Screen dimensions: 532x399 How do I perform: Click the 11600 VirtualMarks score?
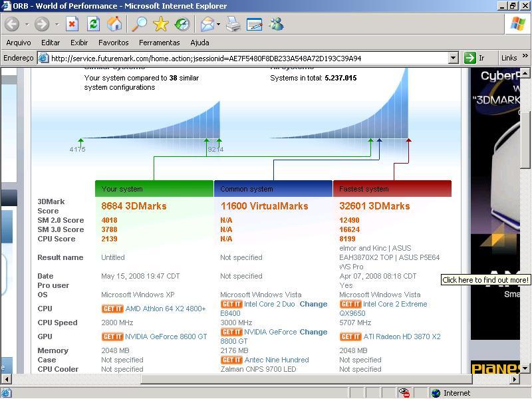tap(264, 206)
